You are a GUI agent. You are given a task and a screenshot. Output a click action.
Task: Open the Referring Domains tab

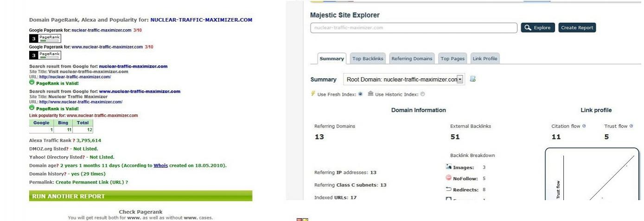point(412,59)
